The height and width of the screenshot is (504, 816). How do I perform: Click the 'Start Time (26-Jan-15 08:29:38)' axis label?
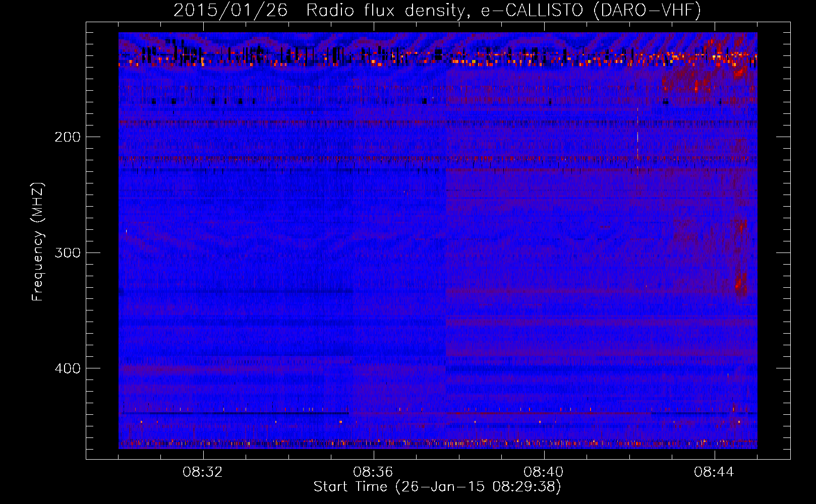coord(437,487)
